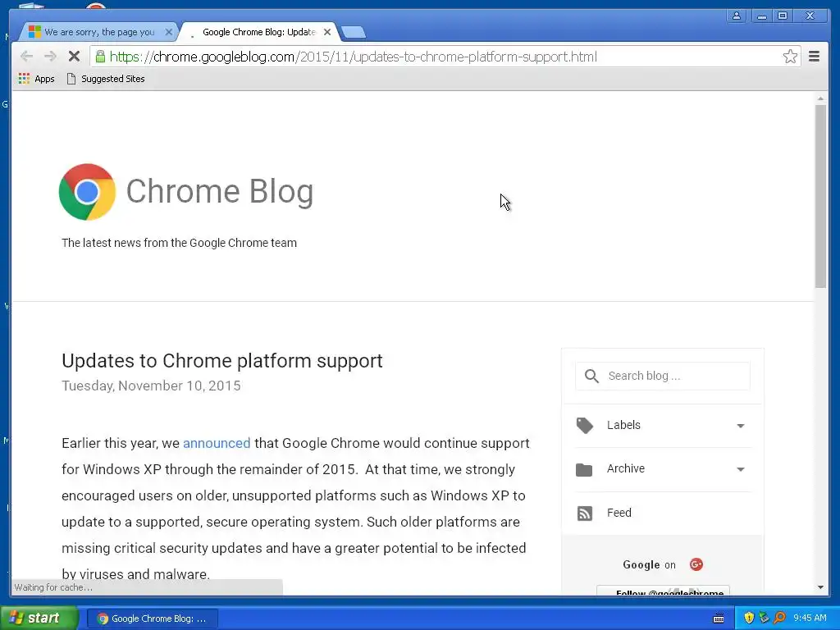This screenshot has height=630, width=840.
Task: Open the Apps grid shortcut
Action: tap(36, 79)
